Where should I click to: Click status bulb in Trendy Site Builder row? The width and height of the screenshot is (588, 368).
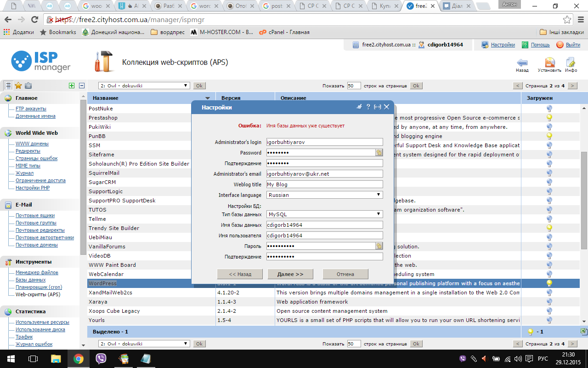549,228
